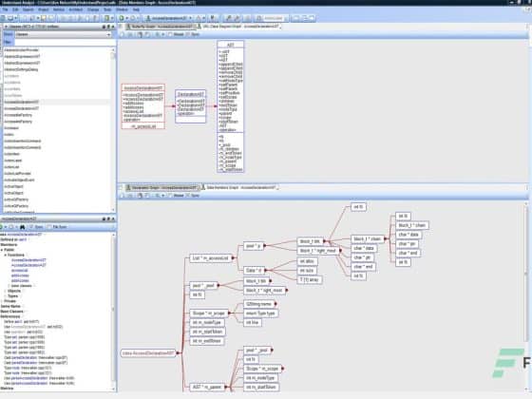Select the 'block_t * right_most' node near top
Image resolution: width=532 pixels, height=399 pixels.
317,251
